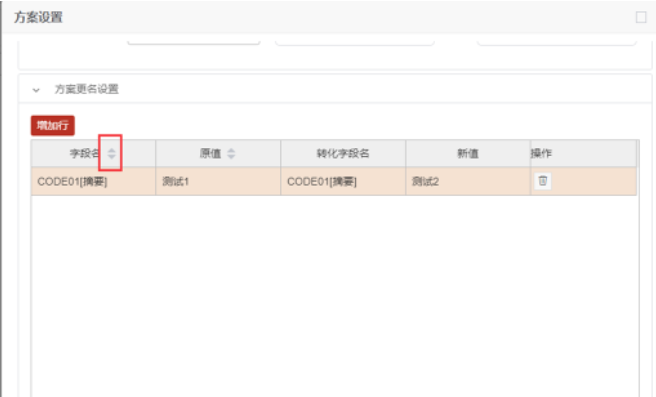Screen dimensions: 656x397
Task: Select the 转化字段名 column header
Action: tap(343, 154)
